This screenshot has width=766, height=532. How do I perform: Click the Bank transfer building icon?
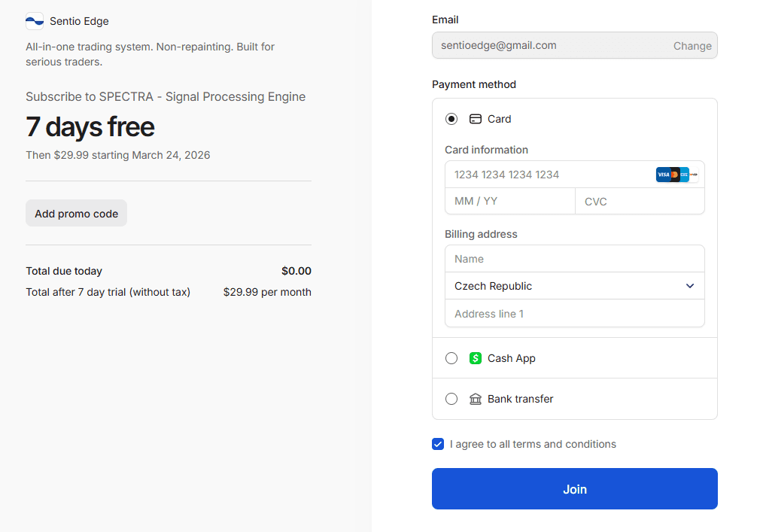pyautogui.click(x=476, y=399)
